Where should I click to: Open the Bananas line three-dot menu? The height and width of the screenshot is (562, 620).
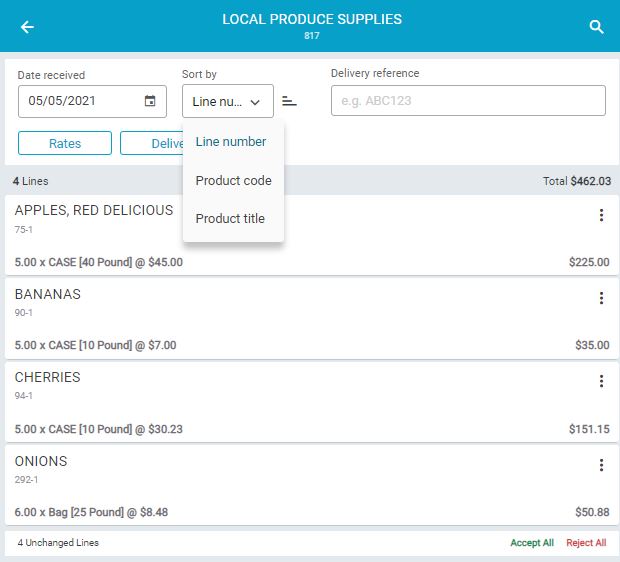click(x=601, y=298)
